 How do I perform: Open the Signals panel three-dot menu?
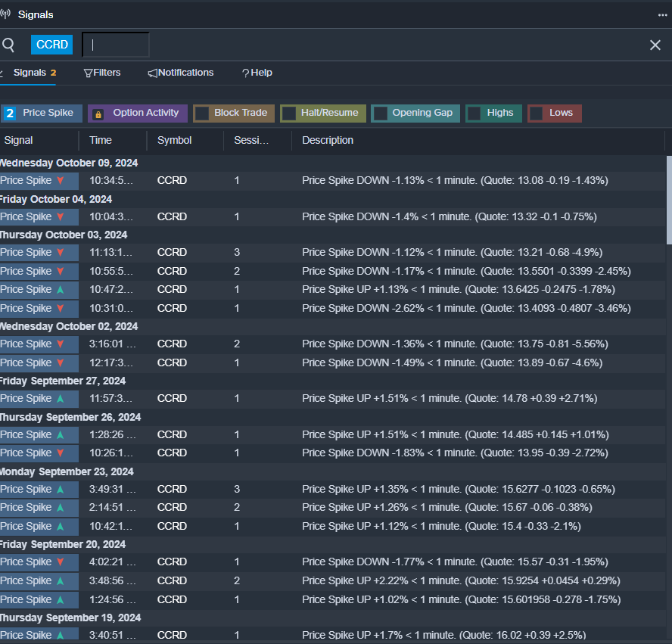663,15
